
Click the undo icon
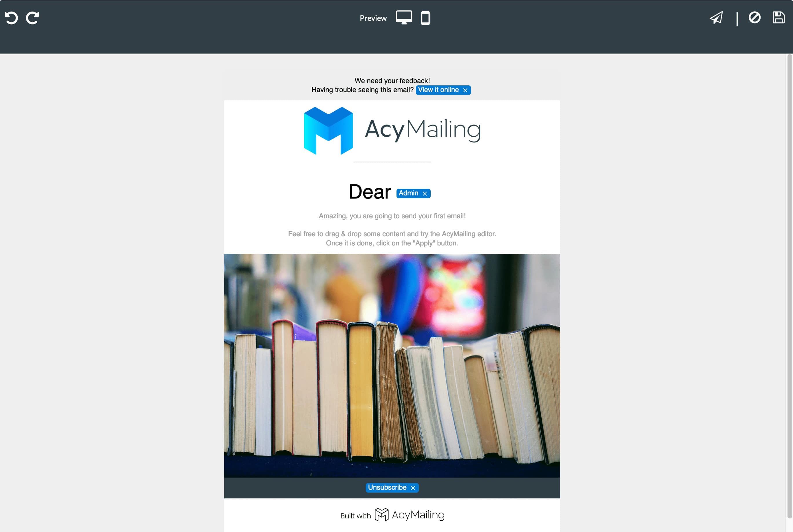(x=12, y=17)
